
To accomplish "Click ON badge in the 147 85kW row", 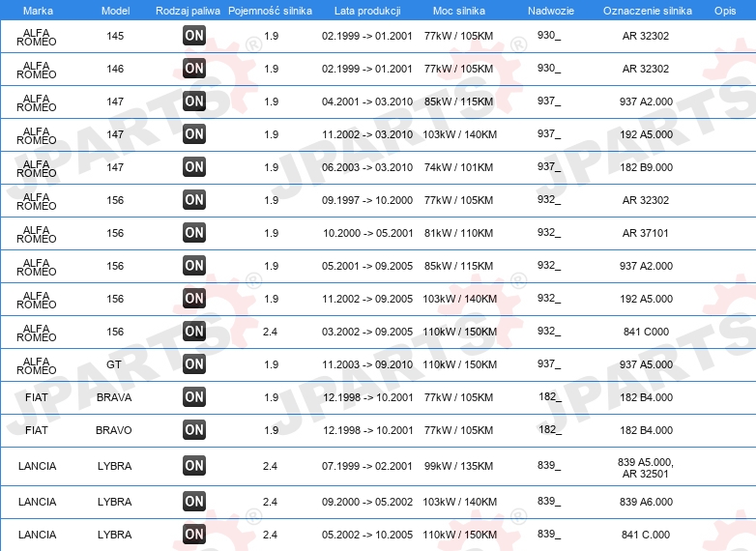I will tap(194, 101).
